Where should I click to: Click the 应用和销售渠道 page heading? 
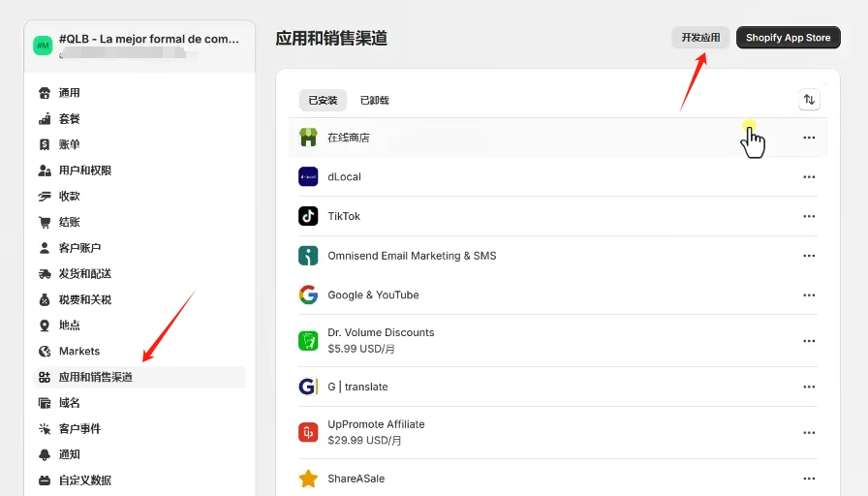(331, 38)
